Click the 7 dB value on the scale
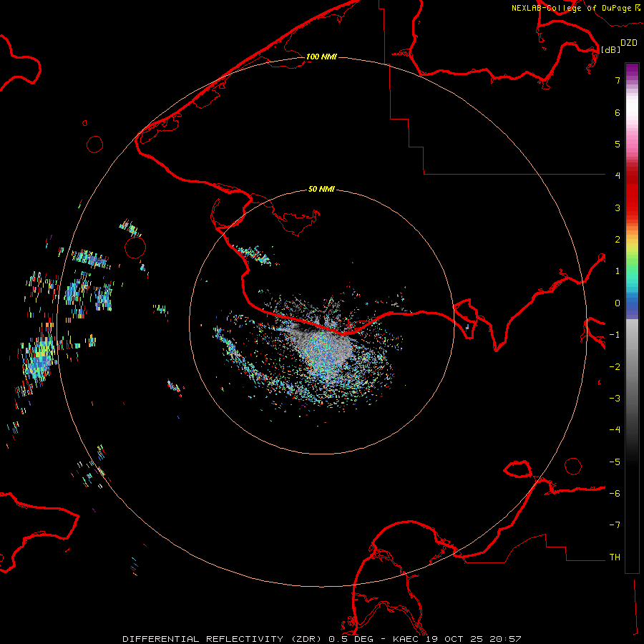 pos(618,80)
